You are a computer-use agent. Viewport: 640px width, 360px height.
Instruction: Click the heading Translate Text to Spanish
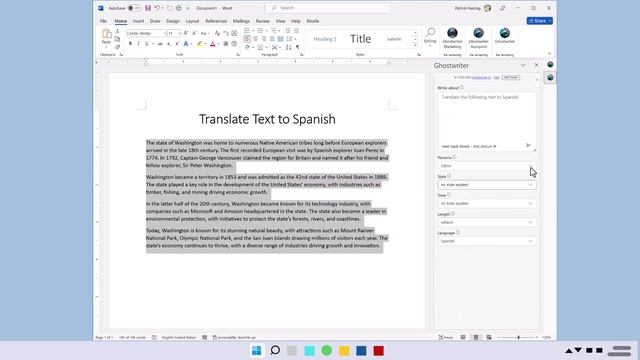267,119
